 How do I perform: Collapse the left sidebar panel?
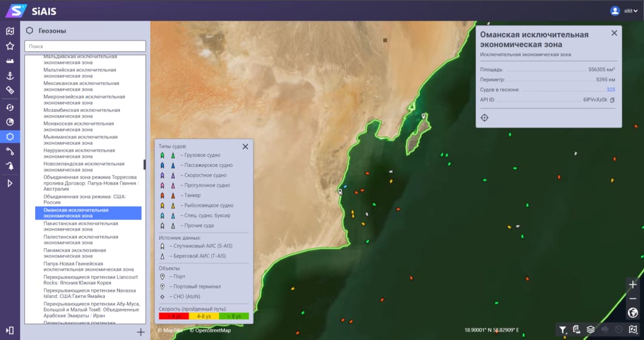click(x=10, y=330)
